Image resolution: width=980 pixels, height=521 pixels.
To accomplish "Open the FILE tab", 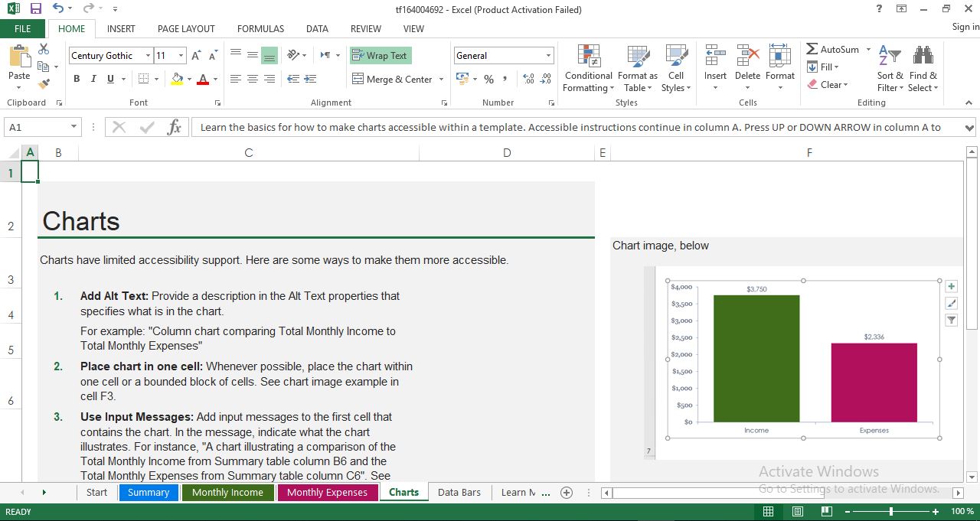I will click(x=23, y=29).
